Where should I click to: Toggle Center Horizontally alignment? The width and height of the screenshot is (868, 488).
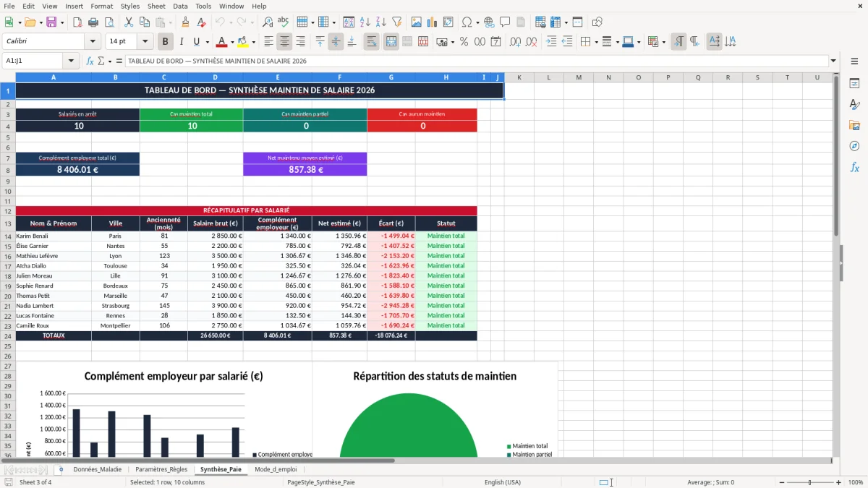285,42
